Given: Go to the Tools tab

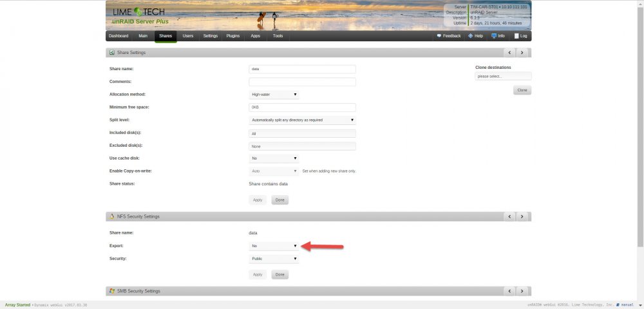Looking at the screenshot, I should point(278,36).
